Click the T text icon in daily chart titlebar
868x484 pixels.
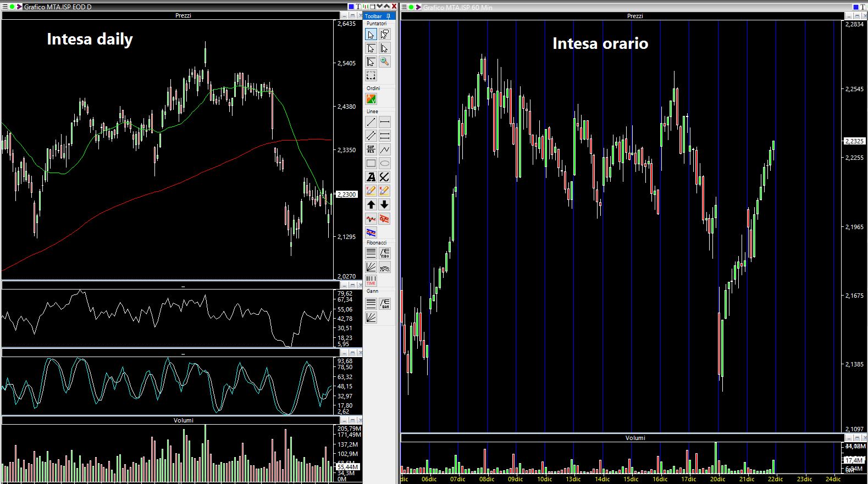(x=358, y=7)
